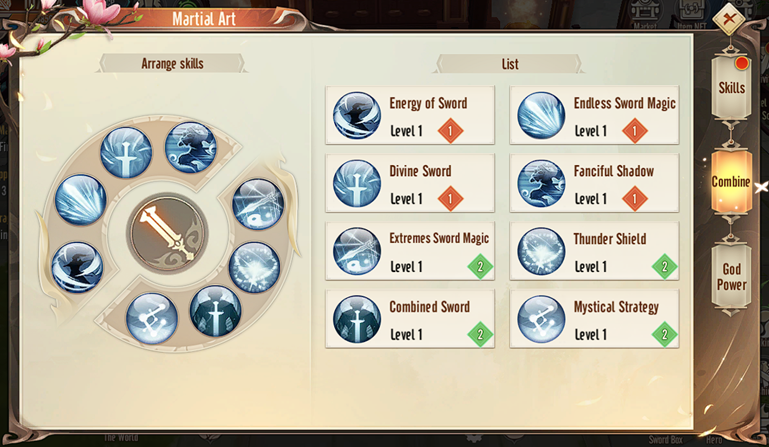Click Fanciful Shadow slot in skill wheel
The image size is (769, 447).
pyautogui.click(x=190, y=147)
